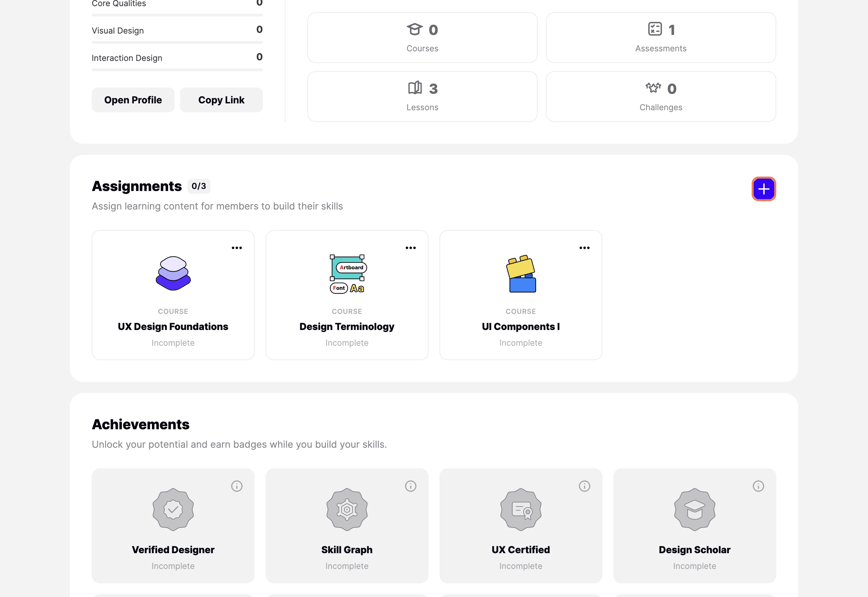Click the Skill Graph hexagon badge icon
The image size is (868, 597).
(x=347, y=509)
